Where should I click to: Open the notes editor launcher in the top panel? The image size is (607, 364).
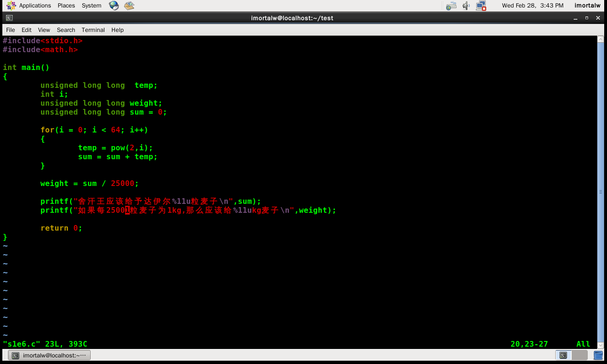pyautogui.click(x=129, y=6)
